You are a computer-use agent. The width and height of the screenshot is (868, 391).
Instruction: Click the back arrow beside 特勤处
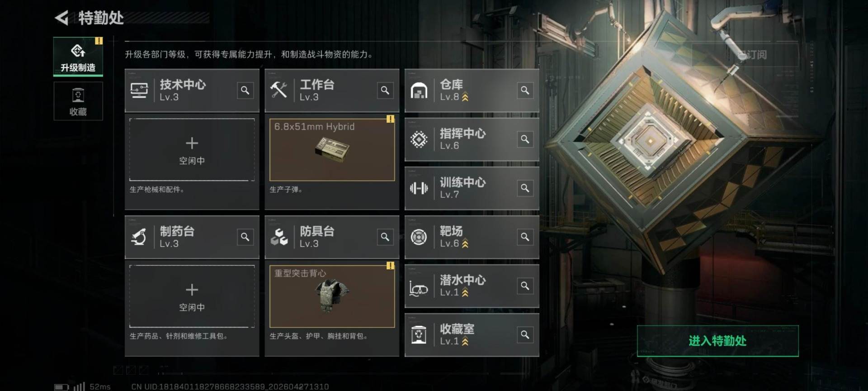(x=61, y=18)
